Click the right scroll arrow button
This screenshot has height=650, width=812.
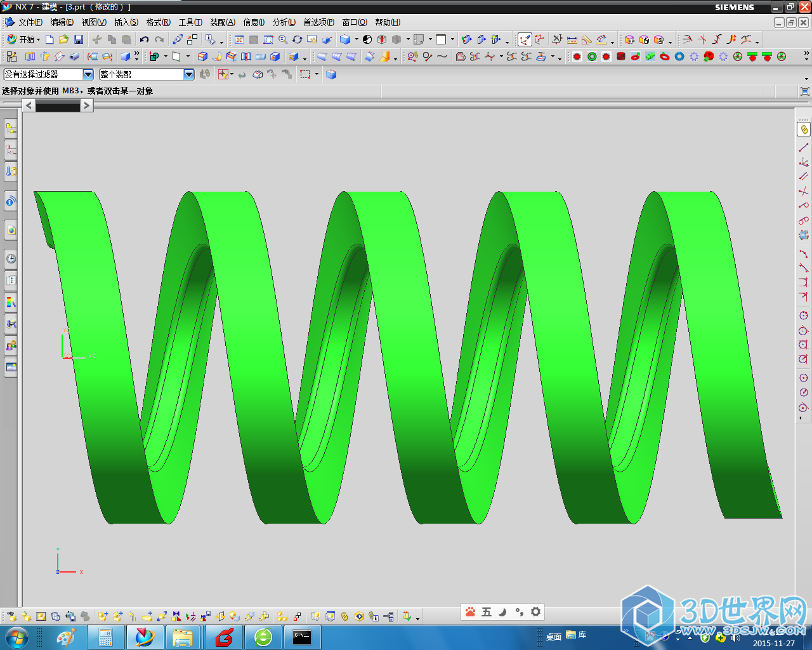tap(87, 105)
